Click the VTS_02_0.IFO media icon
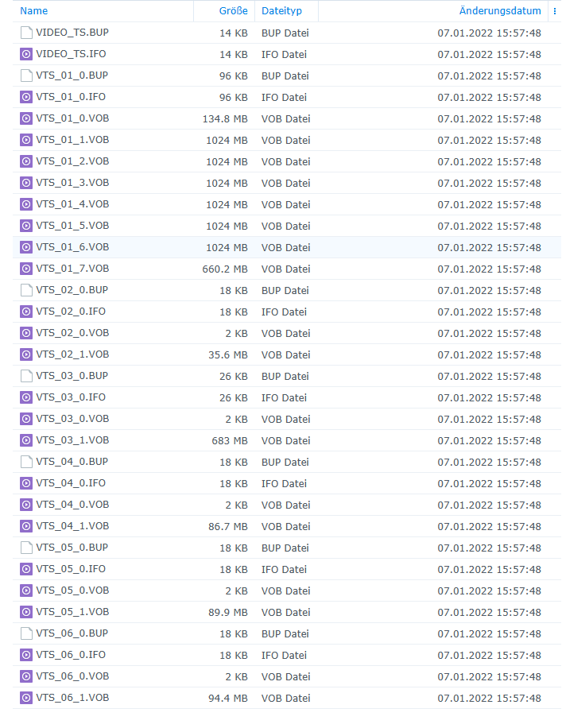The image size is (562, 728). click(26, 312)
